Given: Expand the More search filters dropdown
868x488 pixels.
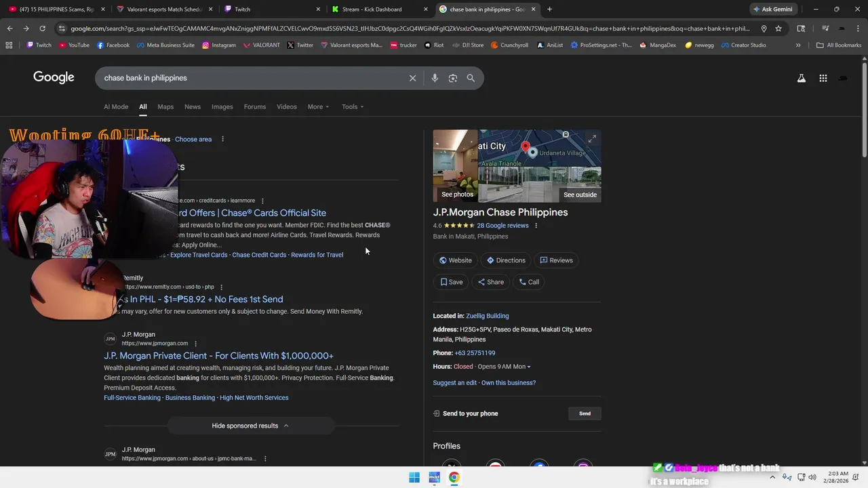Looking at the screenshot, I should [x=318, y=106].
